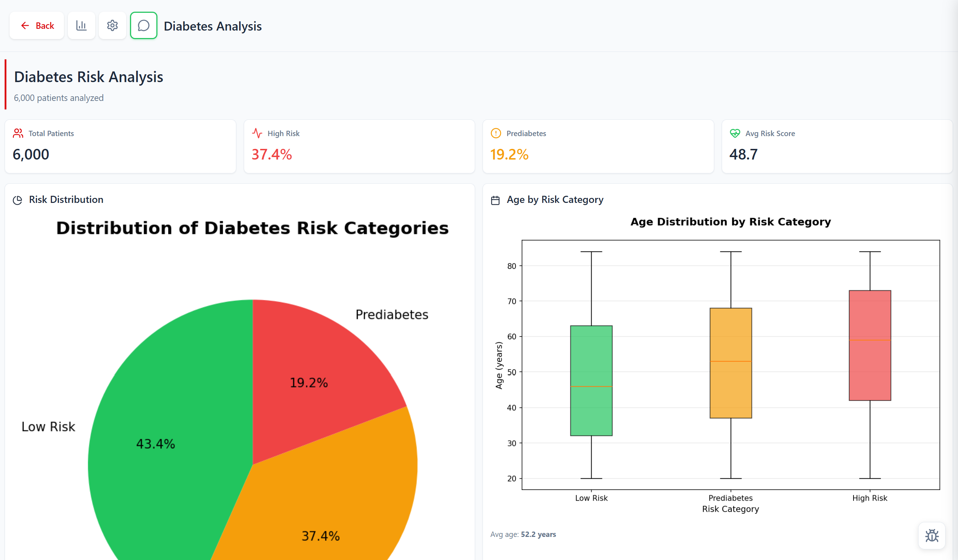
Task: Click the Avg age 52.2 years text
Action: pyautogui.click(x=523, y=534)
